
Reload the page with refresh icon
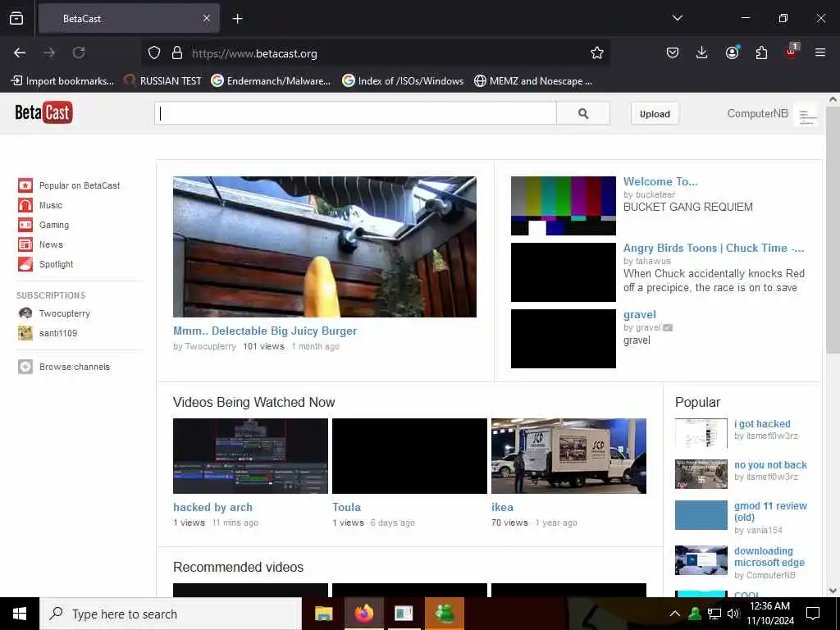79,52
